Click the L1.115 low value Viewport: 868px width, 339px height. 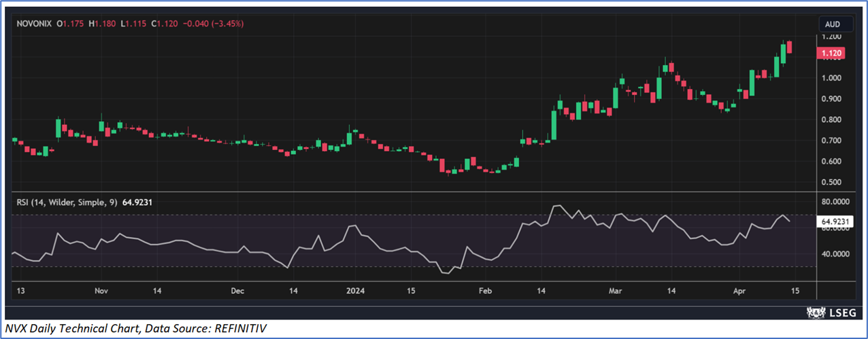pyautogui.click(x=134, y=24)
